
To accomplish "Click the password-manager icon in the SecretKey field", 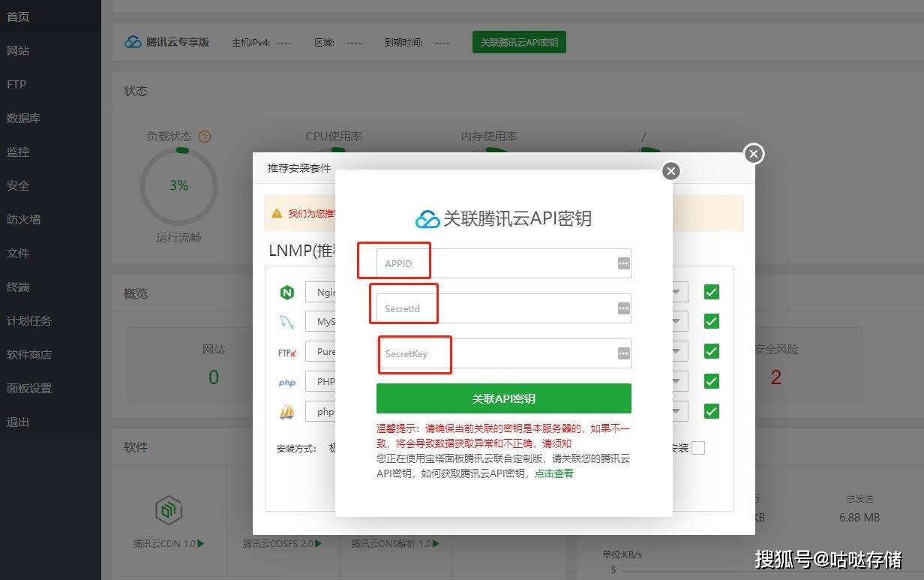I will tap(623, 353).
